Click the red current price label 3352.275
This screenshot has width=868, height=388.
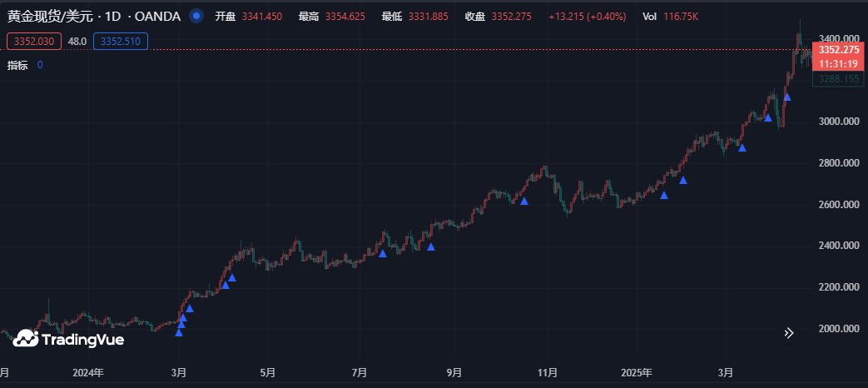click(x=838, y=50)
